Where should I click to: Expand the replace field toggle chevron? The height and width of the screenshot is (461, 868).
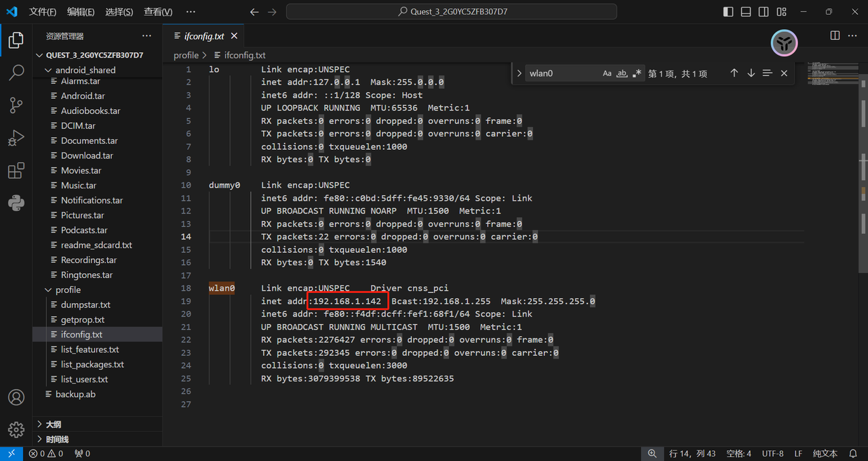[x=519, y=73]
